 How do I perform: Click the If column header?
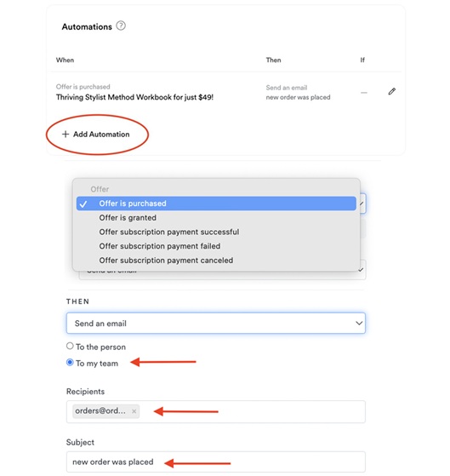[x=362, y=60]
